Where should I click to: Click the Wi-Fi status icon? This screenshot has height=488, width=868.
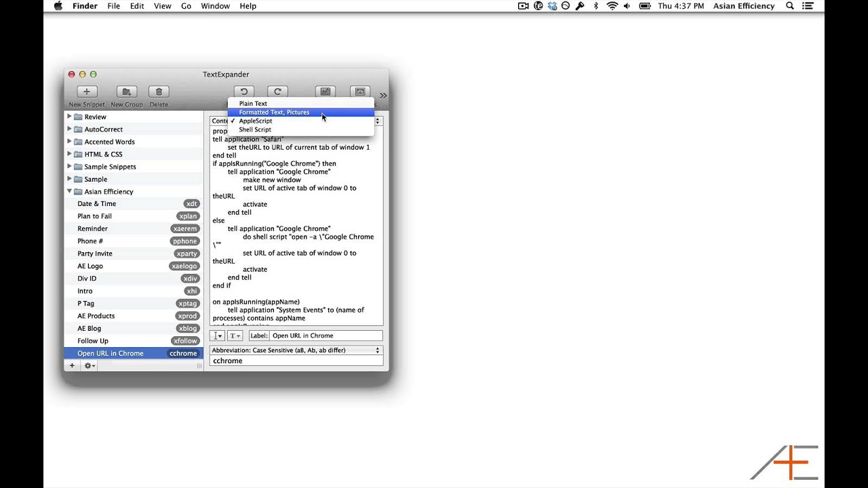[x=612, y=6]
